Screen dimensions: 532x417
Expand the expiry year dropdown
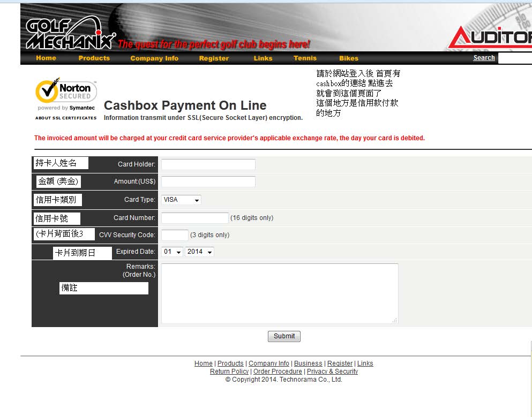(199, 252)
